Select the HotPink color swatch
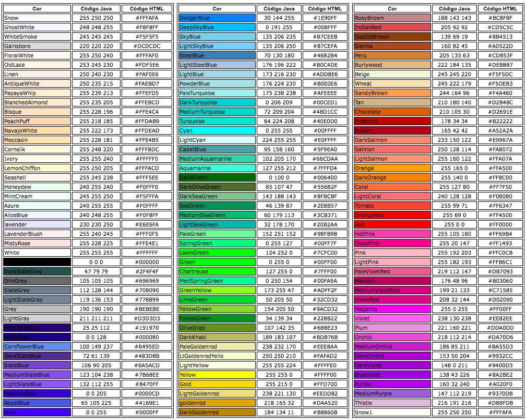Viewport: 527px width, 420px height. tap(394, 234)
